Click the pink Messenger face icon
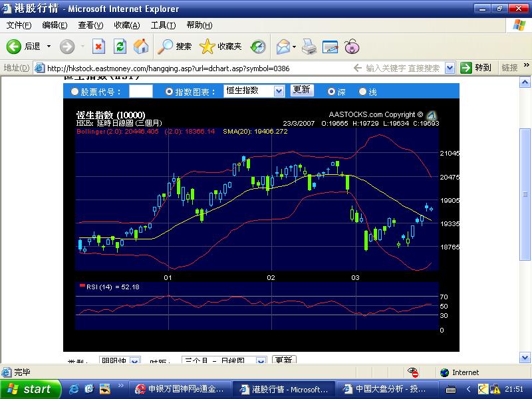This screenshot has width=532, height=399. click(352, 47)
